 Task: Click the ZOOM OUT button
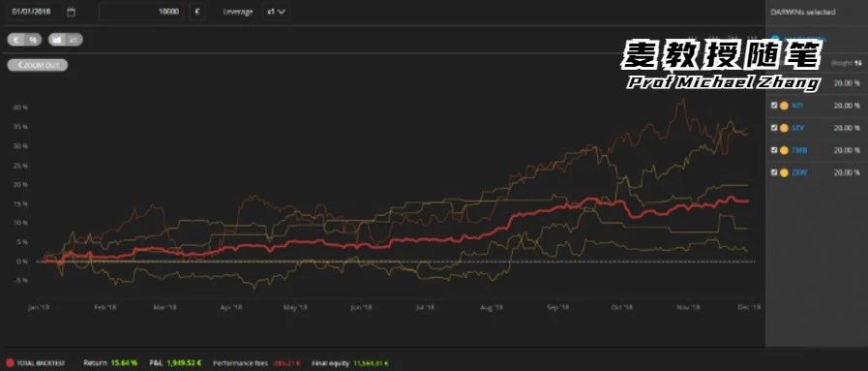[38, 65]
